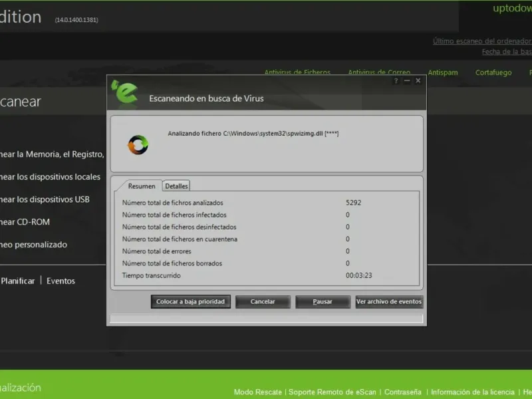Open the Detalles tab
Viewport: 532px width, 399px height.
point(176,186)
